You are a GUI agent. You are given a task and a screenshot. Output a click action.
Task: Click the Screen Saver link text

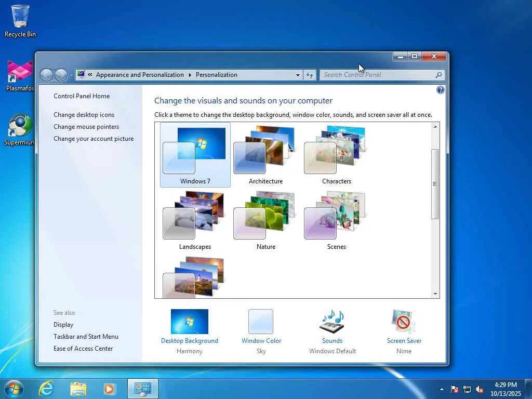pyautogui.click(x=404, y=341)
